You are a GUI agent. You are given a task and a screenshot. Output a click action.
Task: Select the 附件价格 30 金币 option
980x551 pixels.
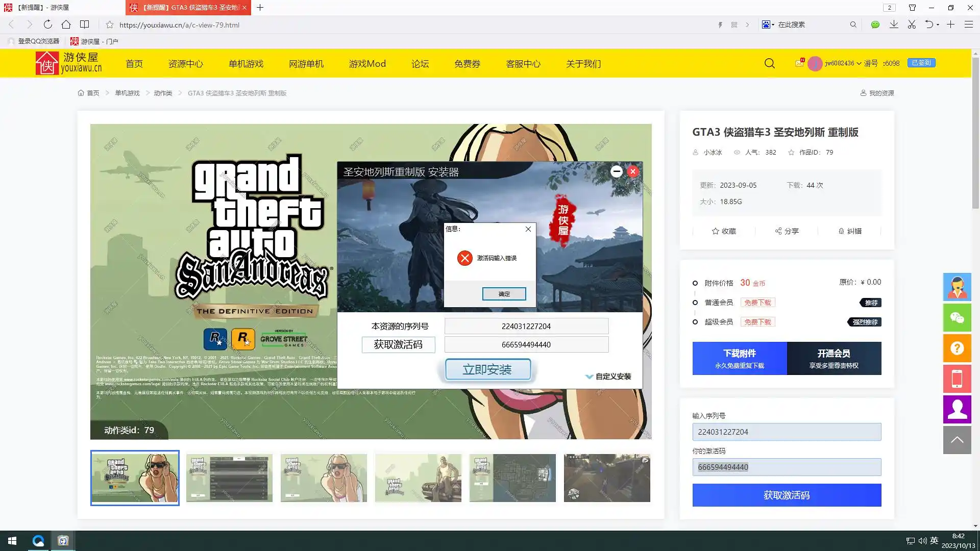[695, 283]
